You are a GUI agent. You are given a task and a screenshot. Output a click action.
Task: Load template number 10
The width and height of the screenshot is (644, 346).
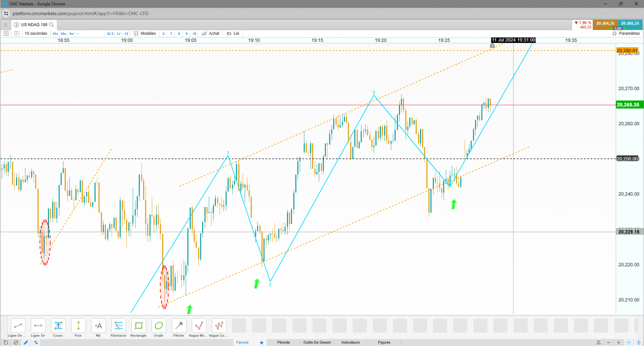tap(195, 34)
